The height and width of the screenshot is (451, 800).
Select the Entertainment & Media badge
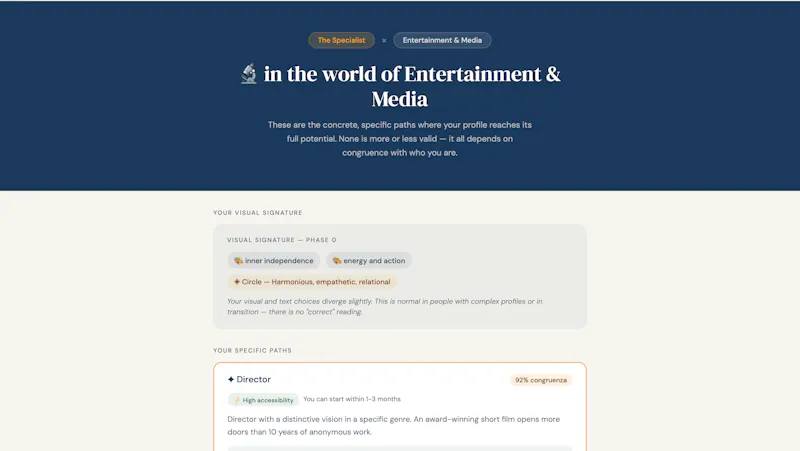(x=442, y=40)
